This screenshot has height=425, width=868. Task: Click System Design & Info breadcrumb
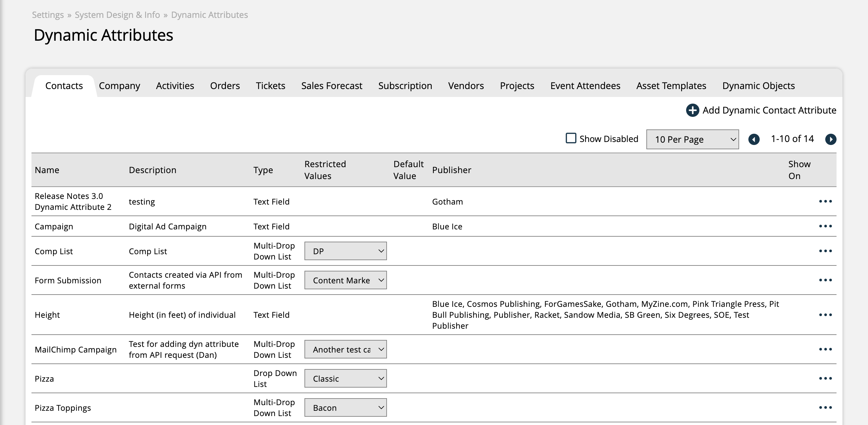(x=117, y=15)
